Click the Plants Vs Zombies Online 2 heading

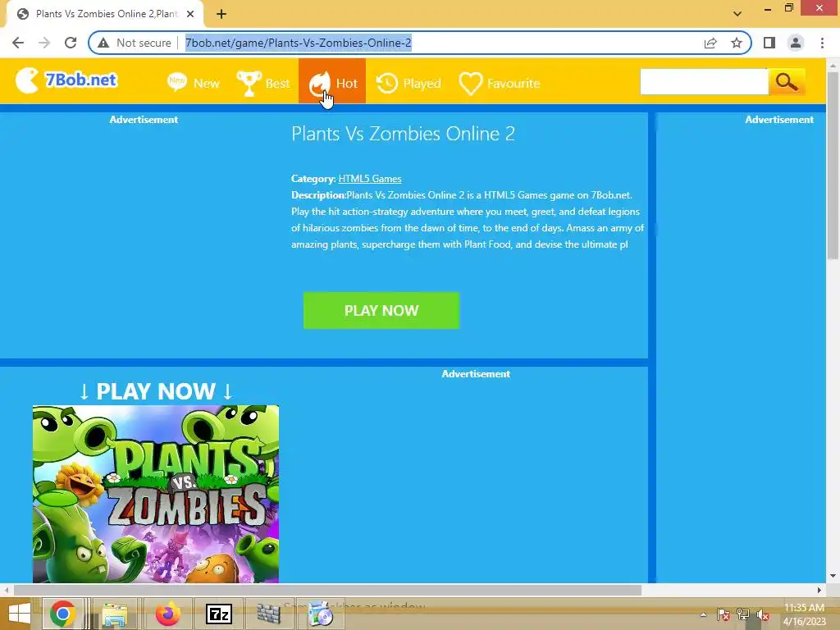(403, 134)
